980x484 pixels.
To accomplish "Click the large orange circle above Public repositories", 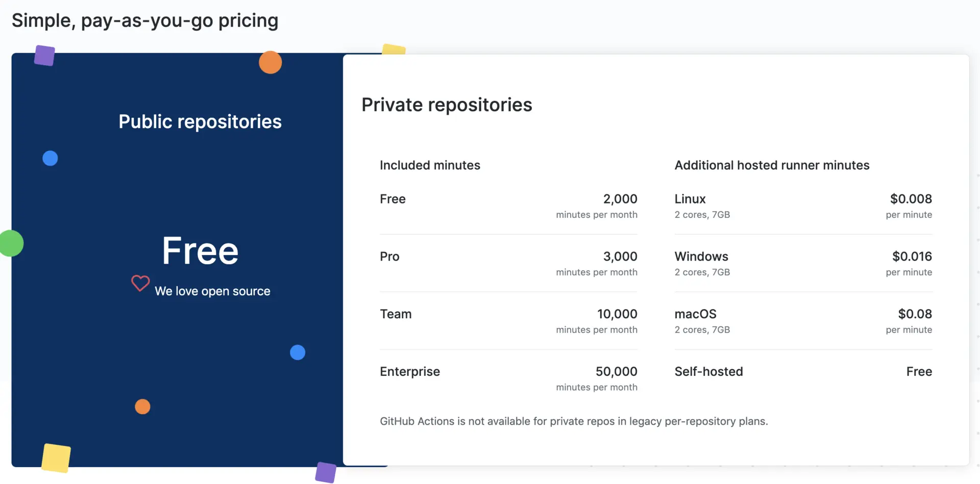I will click(x=270, y=62).
